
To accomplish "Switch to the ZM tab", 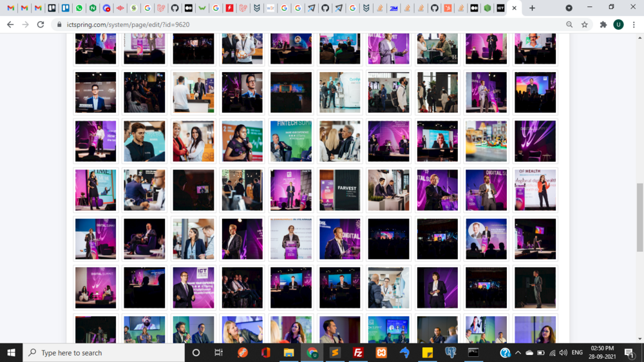I will point(393,8).
